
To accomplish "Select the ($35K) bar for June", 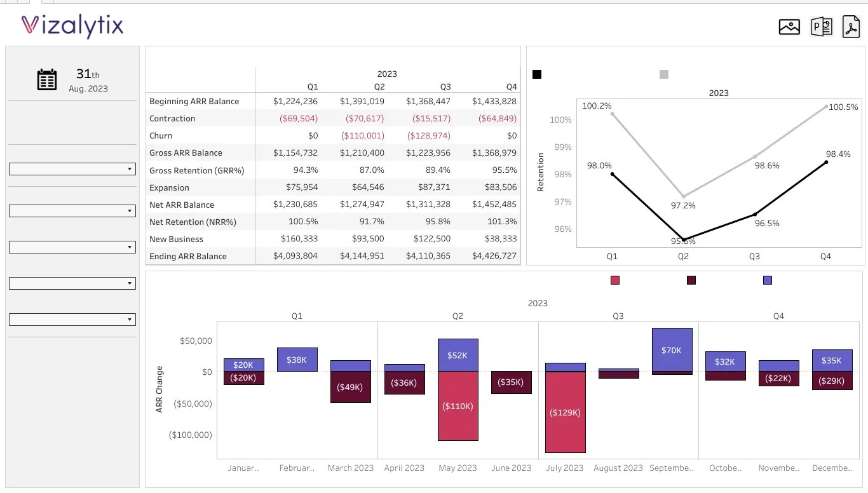I will [x=512, y=382].
